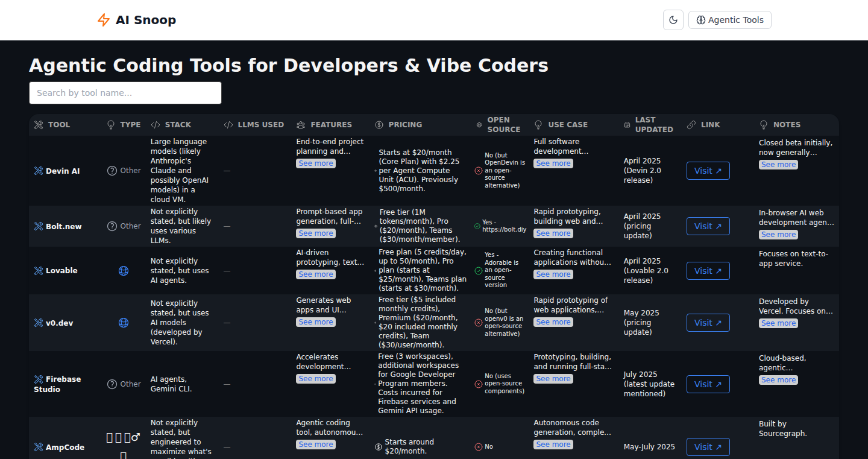
Task: Expand Devin AI features with See more
Action: (316, 163)
